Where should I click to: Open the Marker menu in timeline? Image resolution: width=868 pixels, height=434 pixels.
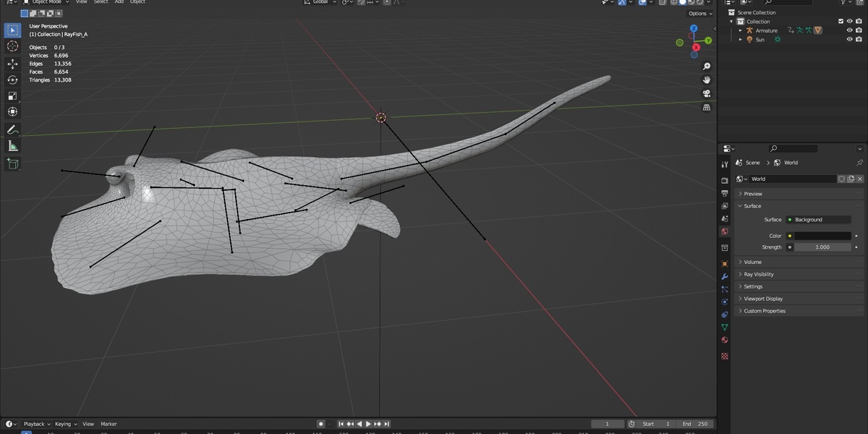109,424
